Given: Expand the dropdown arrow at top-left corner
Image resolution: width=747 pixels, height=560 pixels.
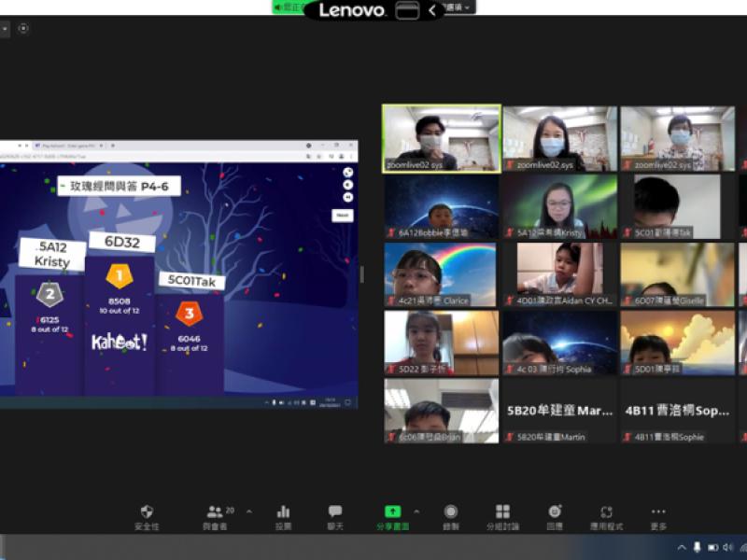Looking at the screenshot, I should pos(5,29).
